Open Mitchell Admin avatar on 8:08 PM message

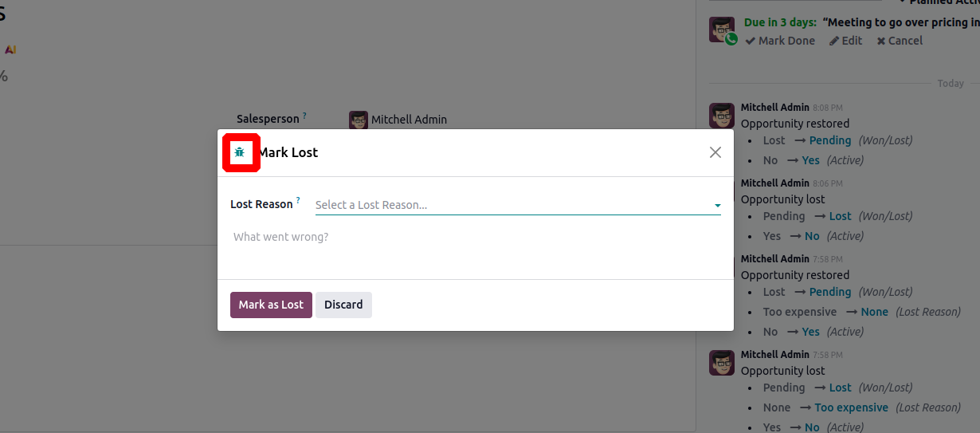coord(722,115)
